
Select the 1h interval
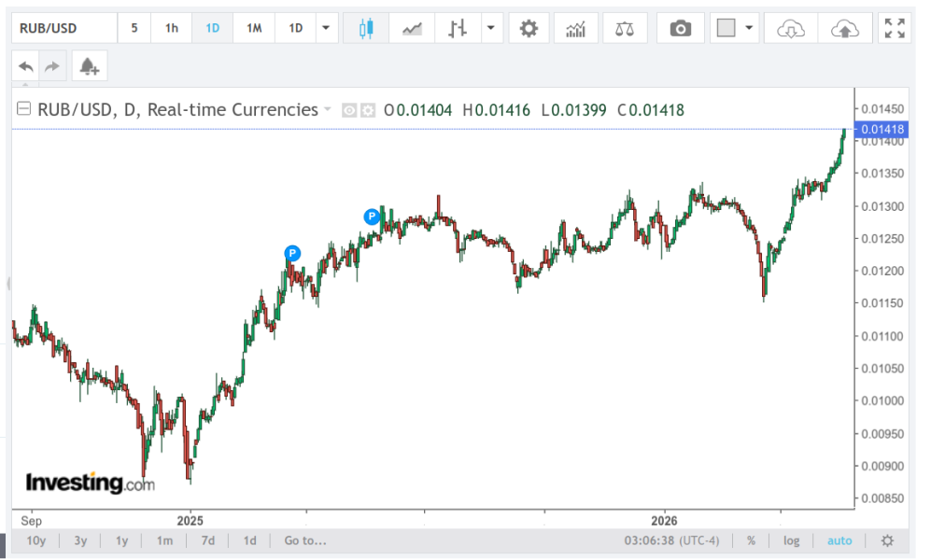point(172,28)
